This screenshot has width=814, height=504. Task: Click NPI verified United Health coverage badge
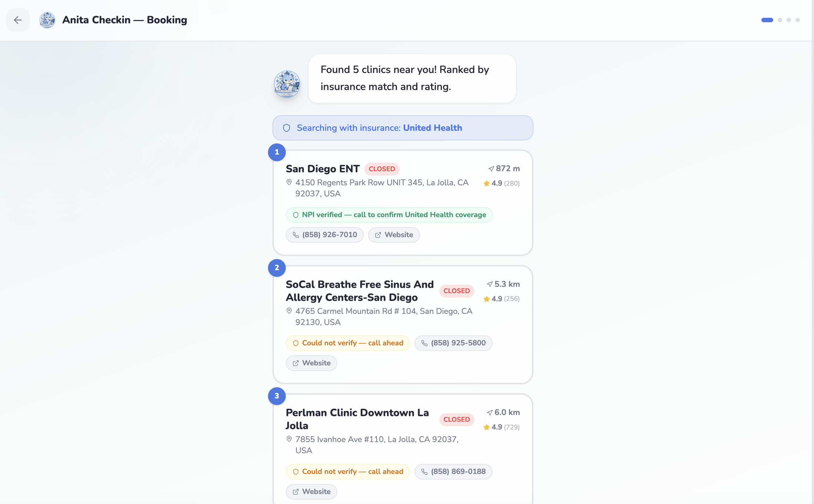[x=389, y=215]
